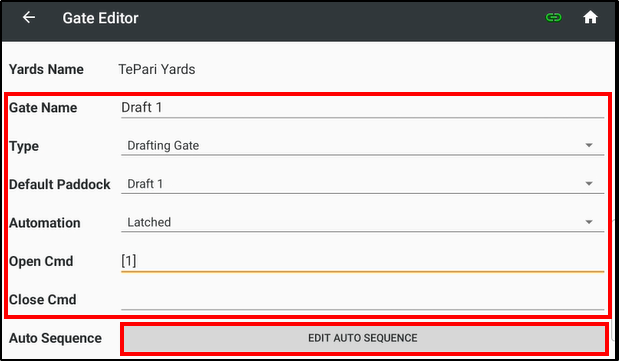Click the Default Paddock dropdown arrow
Screen dimensions: 619x361
pos(589,184)
